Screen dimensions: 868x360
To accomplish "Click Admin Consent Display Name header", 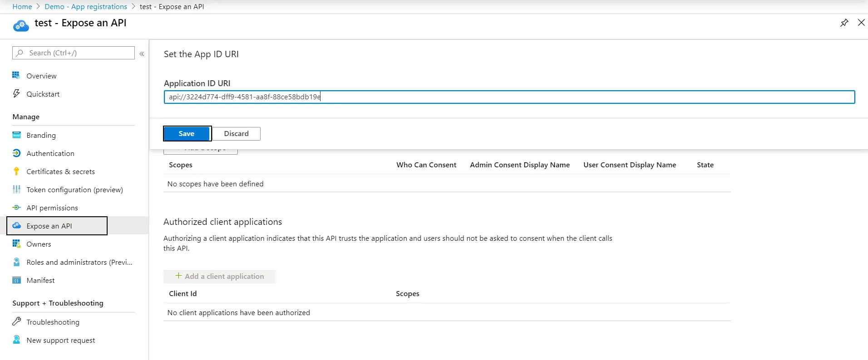I will click(520, 165).
